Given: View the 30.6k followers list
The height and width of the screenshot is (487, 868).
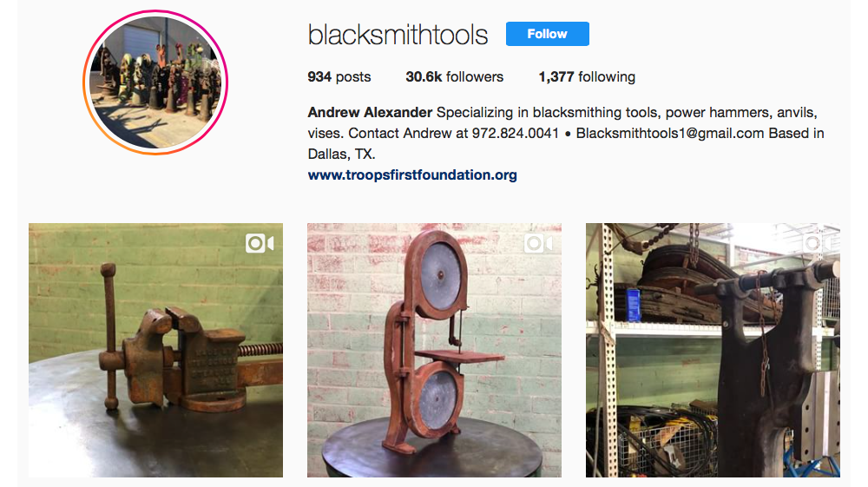Looking at the screenshot, I should click(455, 77).
